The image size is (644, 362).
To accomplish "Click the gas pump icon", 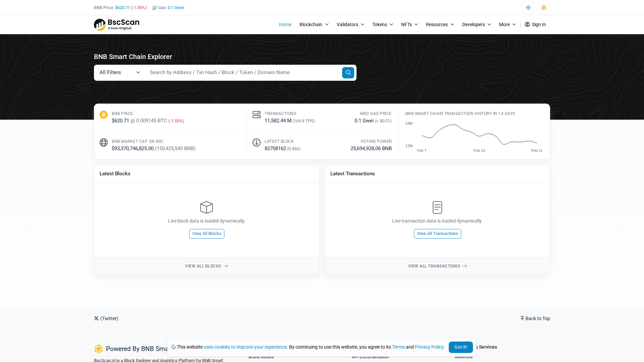I will point(154,7).
